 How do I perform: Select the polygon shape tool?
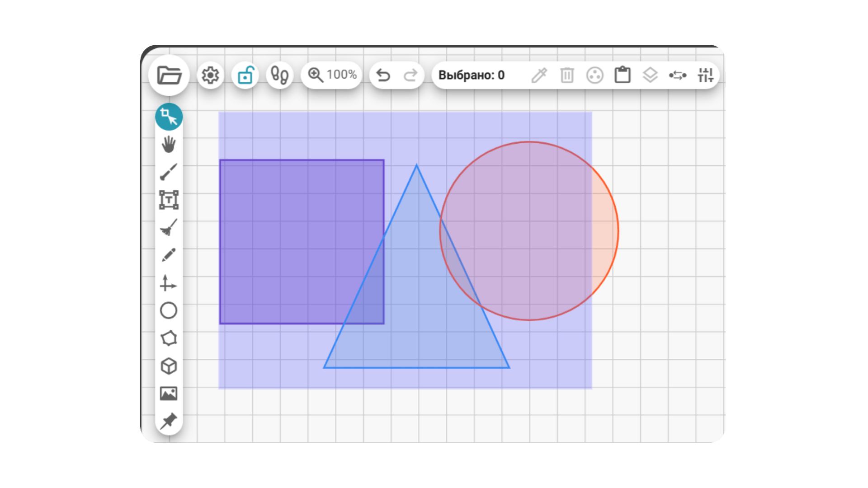tap(169, 338)
